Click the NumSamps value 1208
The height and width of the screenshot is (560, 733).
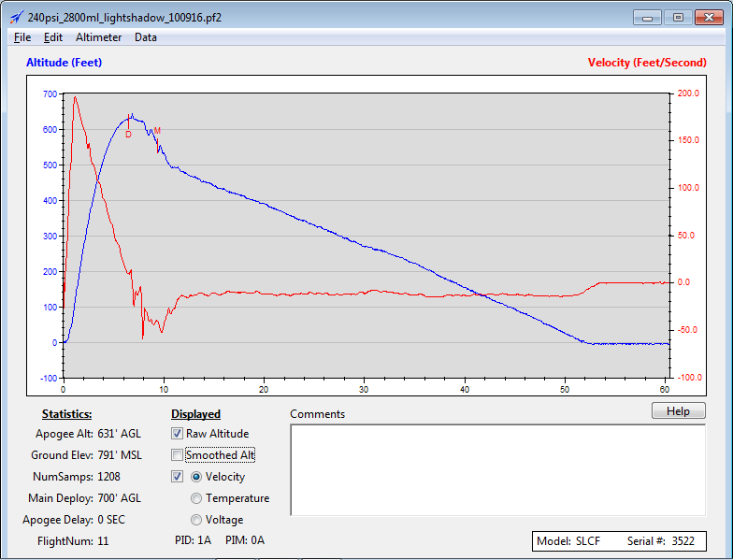click(x=108, y=477)
